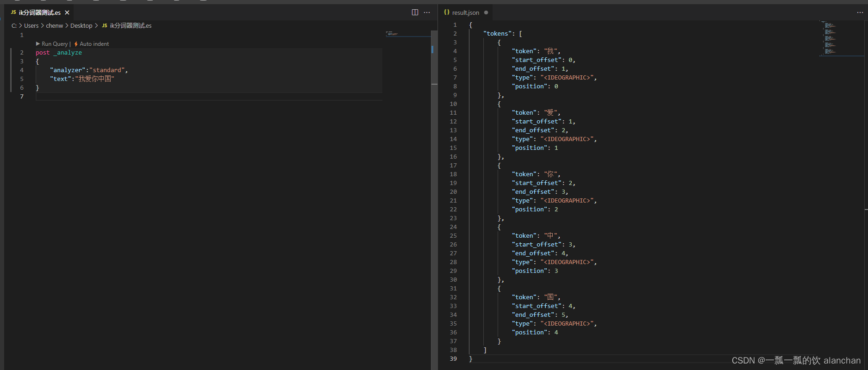The width and height of the screenshot is (868, 370).
Task: Click the lightning icon beside Auto indent
Action: [76, 44]
